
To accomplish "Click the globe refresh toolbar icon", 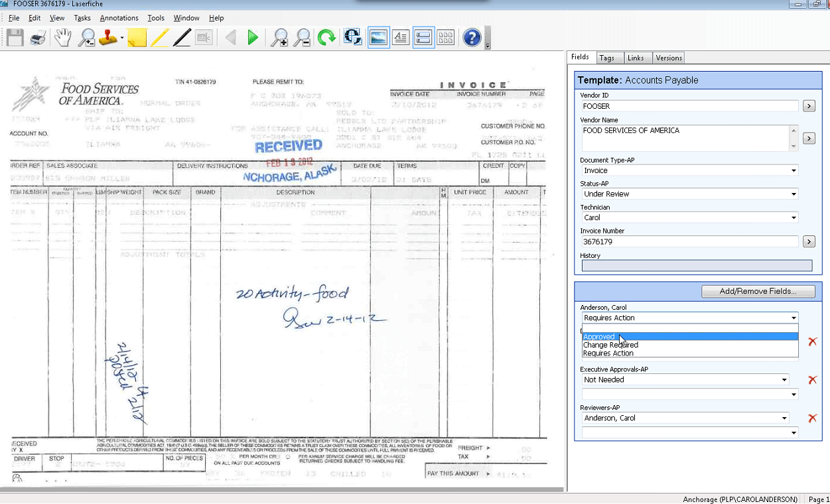I will pyautogui.click(x=352, y=37).
